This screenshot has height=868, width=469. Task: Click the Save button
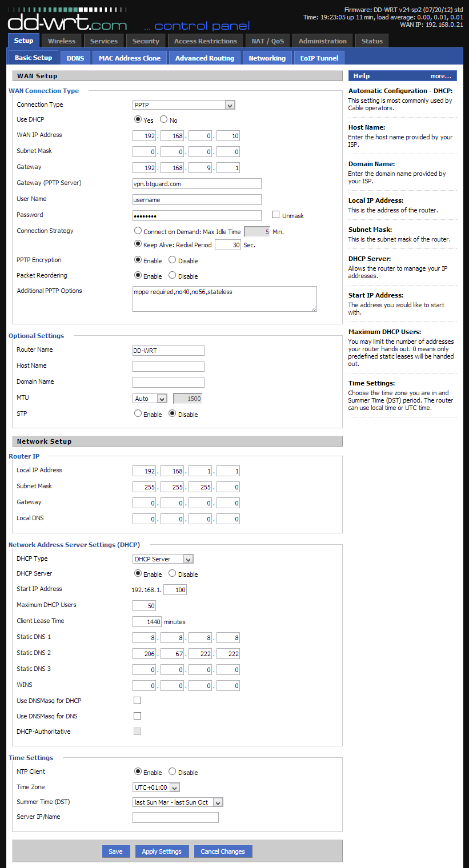point(115,851)
